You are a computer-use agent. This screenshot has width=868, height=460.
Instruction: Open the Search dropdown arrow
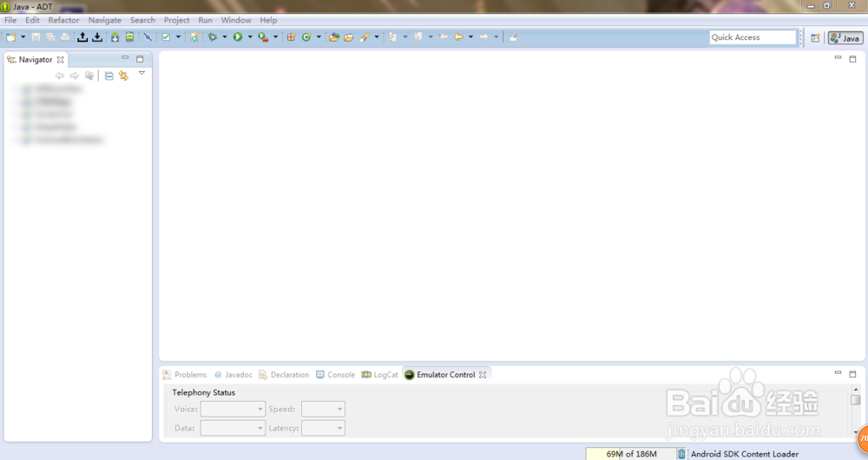[x=377, y=37]
